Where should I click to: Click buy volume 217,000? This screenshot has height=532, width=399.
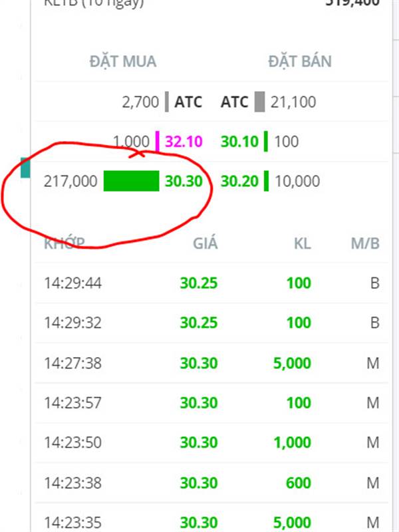70,181
